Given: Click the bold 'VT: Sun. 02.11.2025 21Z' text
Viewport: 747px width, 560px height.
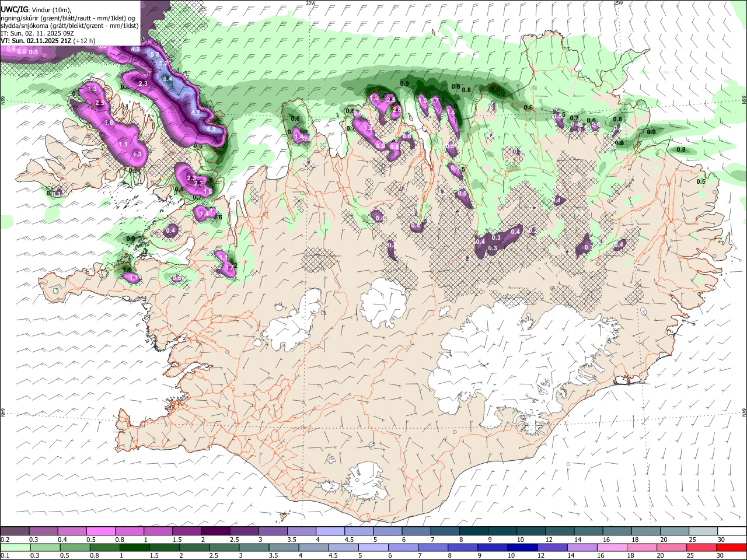Looking at the screenshot, I should click(36, 41).
